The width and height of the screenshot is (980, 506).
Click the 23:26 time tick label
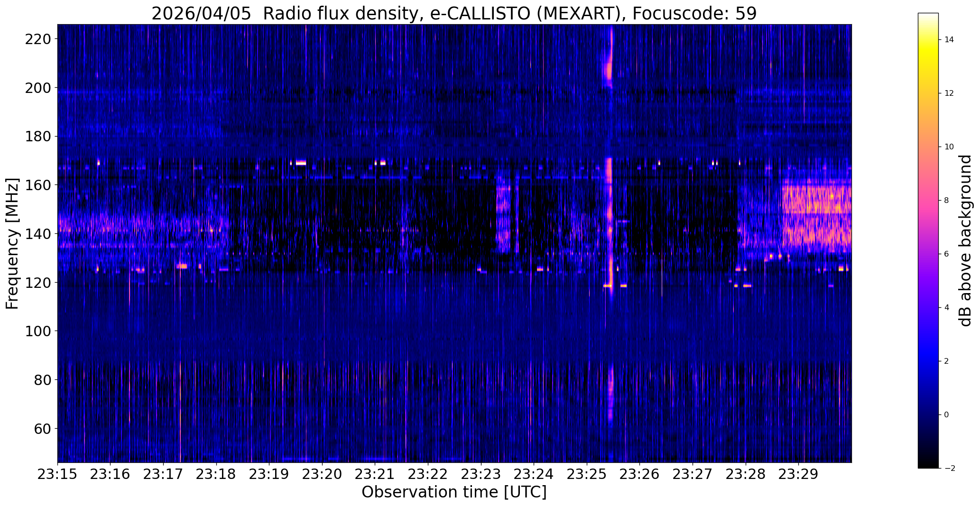pyautogui.click(x=640, y=474)
